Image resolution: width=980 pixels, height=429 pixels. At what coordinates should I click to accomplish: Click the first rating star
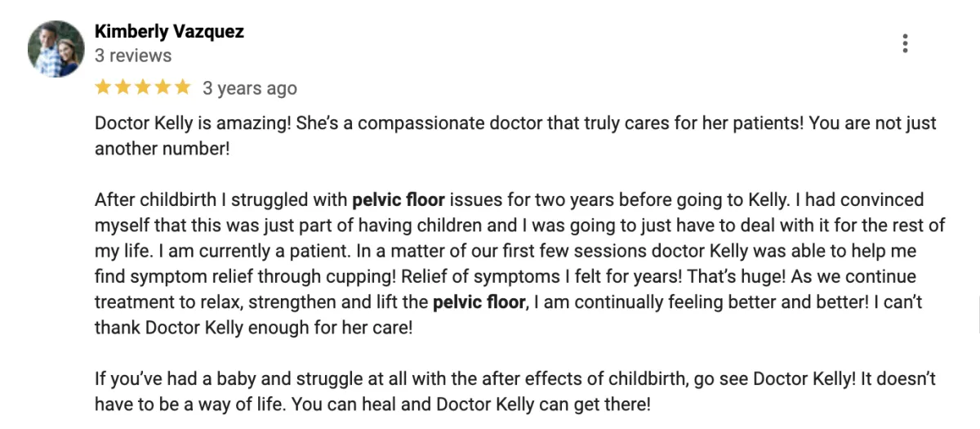pyautogui.click(x=104, y=87)
